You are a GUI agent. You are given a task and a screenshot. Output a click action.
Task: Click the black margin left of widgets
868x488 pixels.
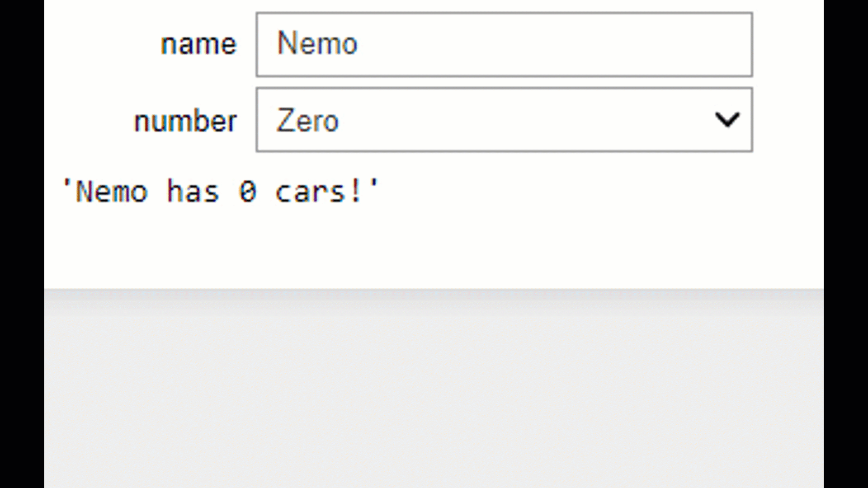(22, 244)
